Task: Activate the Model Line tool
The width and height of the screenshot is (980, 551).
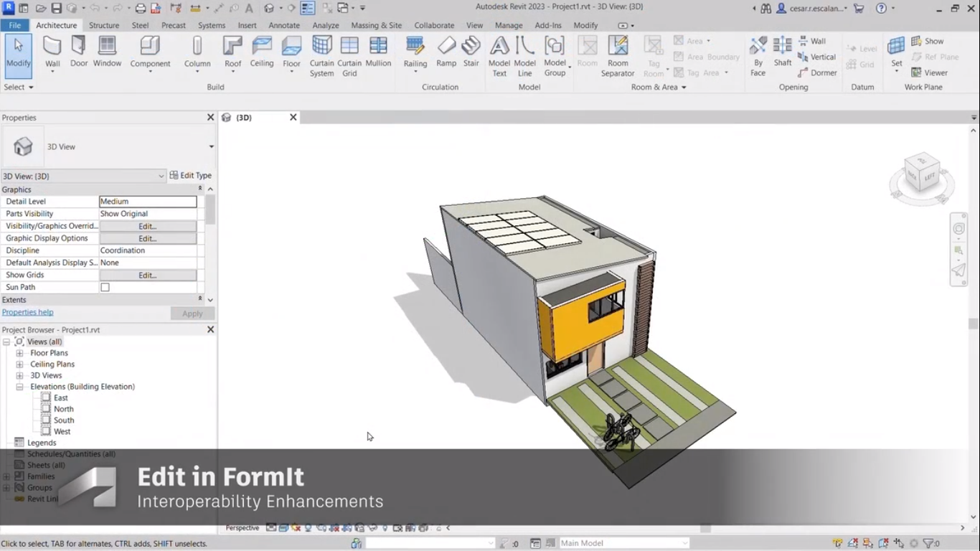Action: click(x=525, y=56)
